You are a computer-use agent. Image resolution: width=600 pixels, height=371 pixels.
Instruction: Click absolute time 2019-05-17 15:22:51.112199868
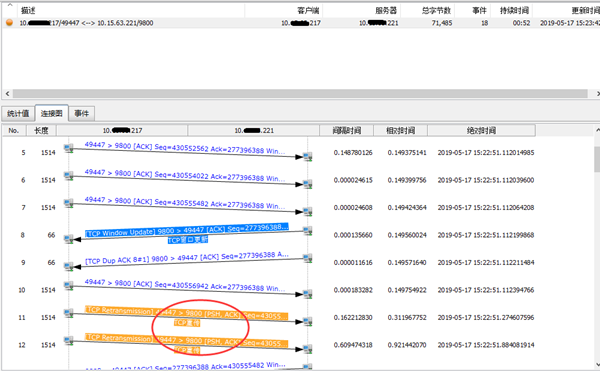point(486,235)
